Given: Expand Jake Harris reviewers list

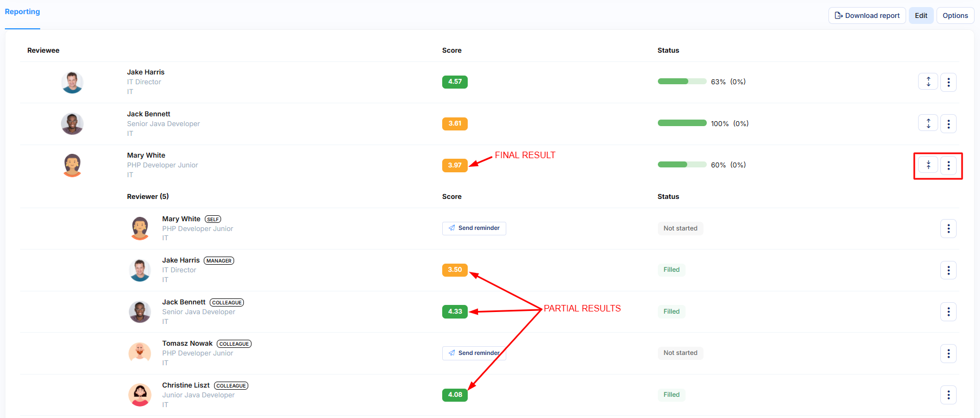Looking at the screenshot, I should [928, 82].
